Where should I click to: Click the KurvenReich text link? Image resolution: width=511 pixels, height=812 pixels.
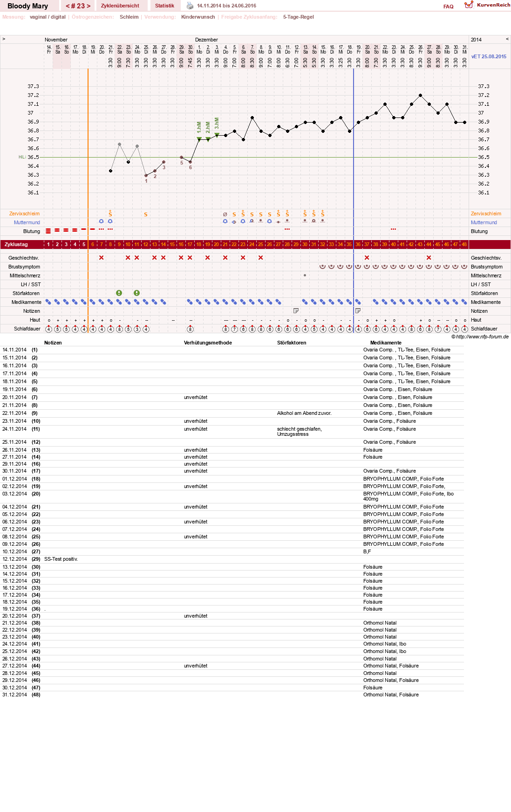click(494, 5)
